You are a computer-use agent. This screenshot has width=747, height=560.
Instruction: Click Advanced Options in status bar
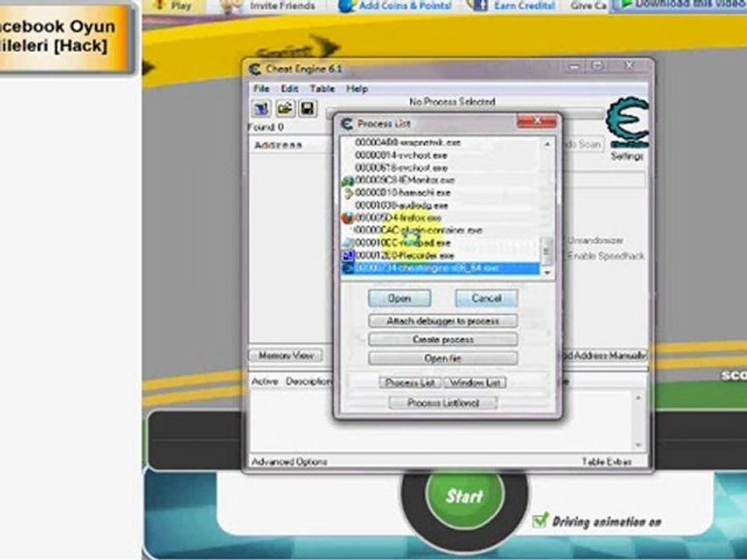click(289, 462)
